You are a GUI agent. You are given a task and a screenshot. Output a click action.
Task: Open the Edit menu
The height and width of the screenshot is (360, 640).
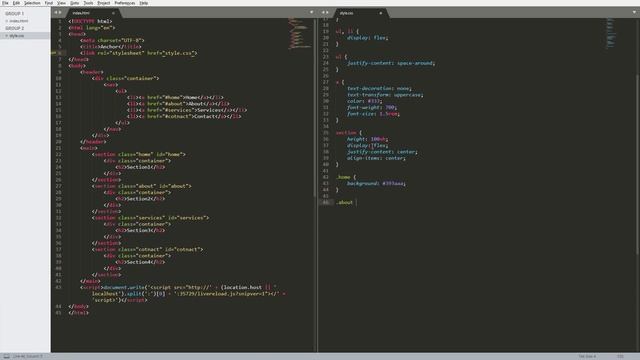click(16, 3)
